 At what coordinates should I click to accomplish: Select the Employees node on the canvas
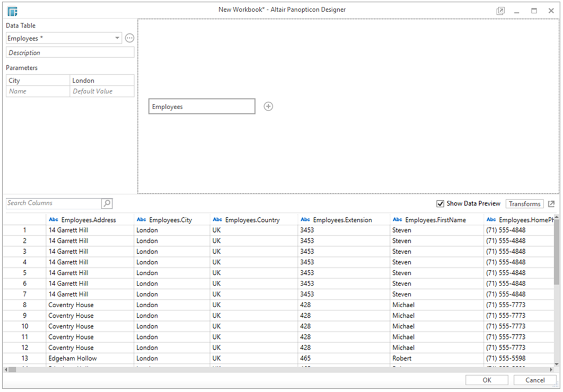pos(201,106)
